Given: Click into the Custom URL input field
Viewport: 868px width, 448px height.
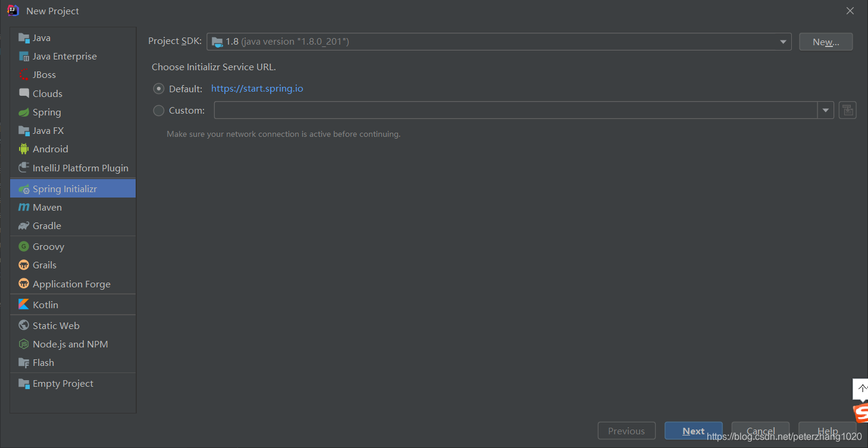Looking at the screenshot, I should click(516, 110).
